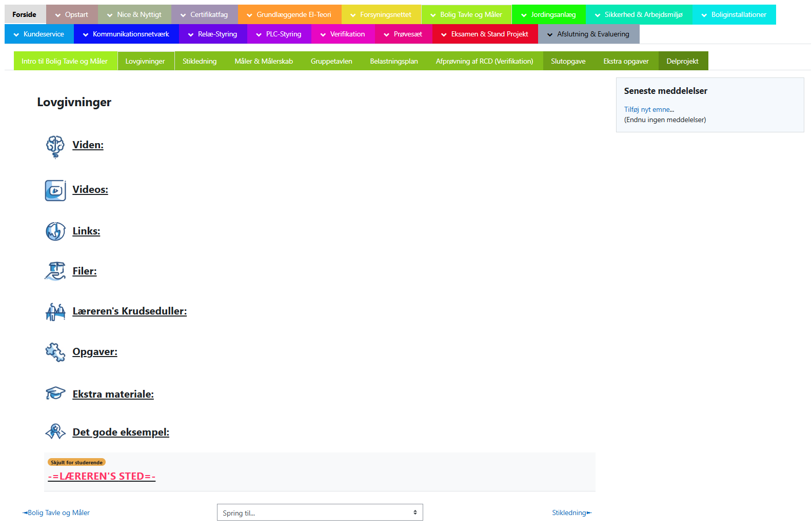Click the Forside home menu item
Screen dimensions: 812x532
pos(25,14)
